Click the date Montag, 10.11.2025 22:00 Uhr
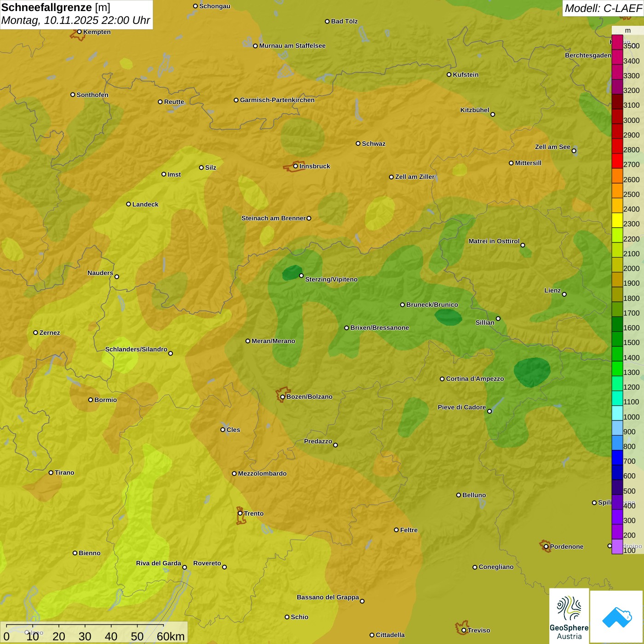This screenshot has height=644, width=644. [x=76, y=20]
